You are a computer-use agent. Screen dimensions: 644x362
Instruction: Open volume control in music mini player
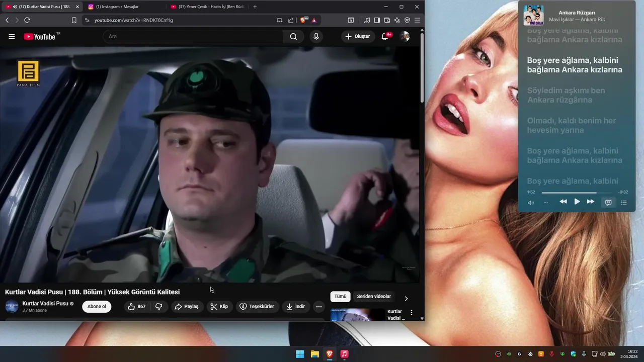coord(531,203)
